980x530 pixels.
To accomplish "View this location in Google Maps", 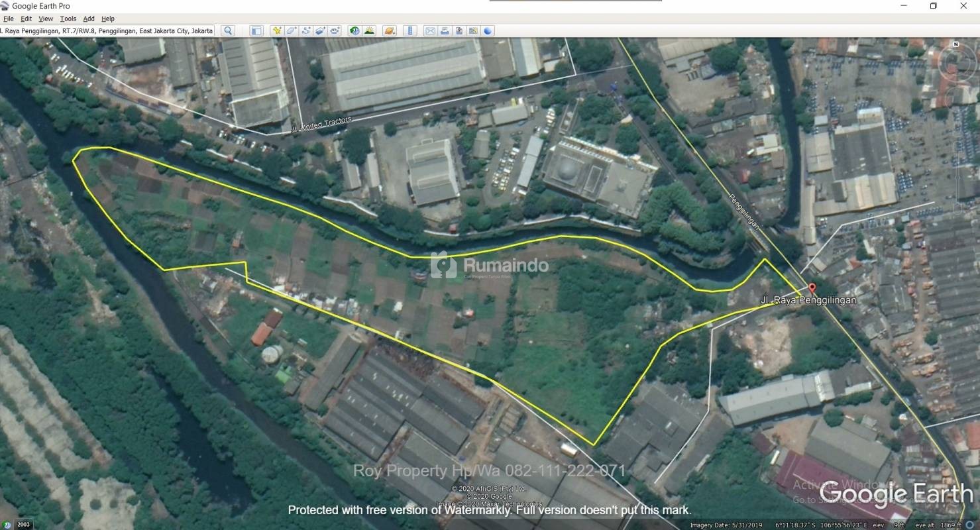I will tap(473, 30).
